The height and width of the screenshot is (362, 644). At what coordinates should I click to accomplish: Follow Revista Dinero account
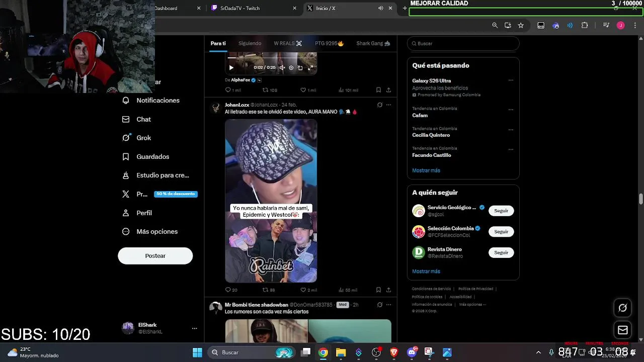pyautogui.click(x=501, y=253)
